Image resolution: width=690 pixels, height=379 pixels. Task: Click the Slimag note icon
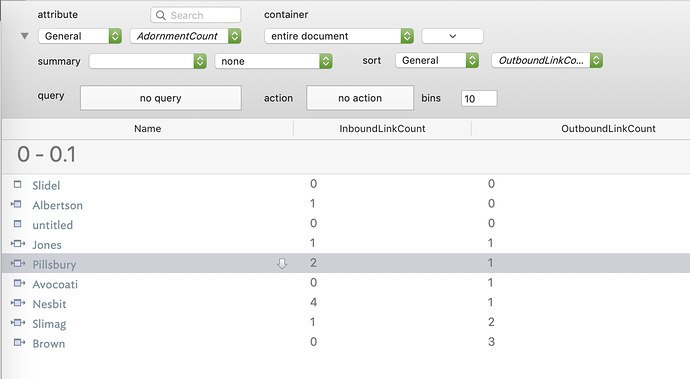pyautogui.click(x=18, y=323)
